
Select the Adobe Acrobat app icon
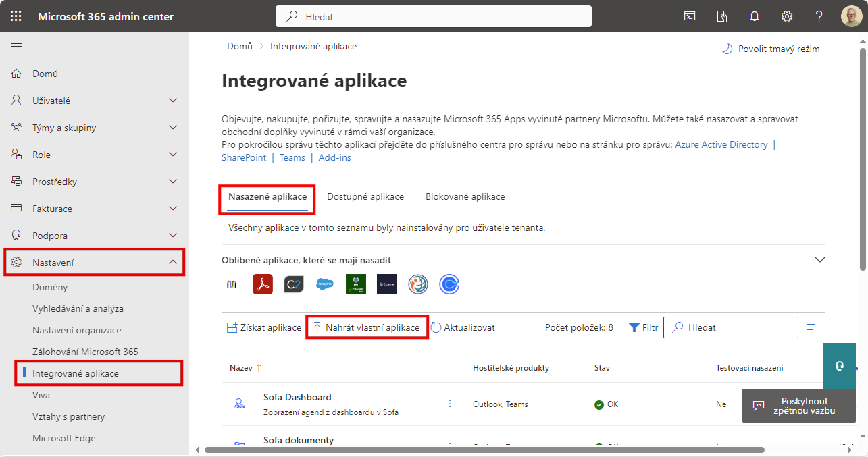(x=263, y=285)
